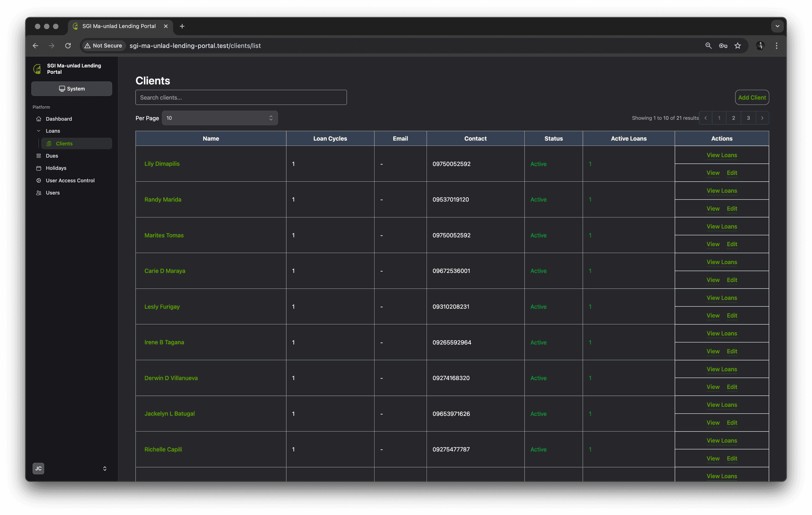Screen dimensions: 812x515
Task: Go to next results page arrow
Action: (x=762, y=118)
